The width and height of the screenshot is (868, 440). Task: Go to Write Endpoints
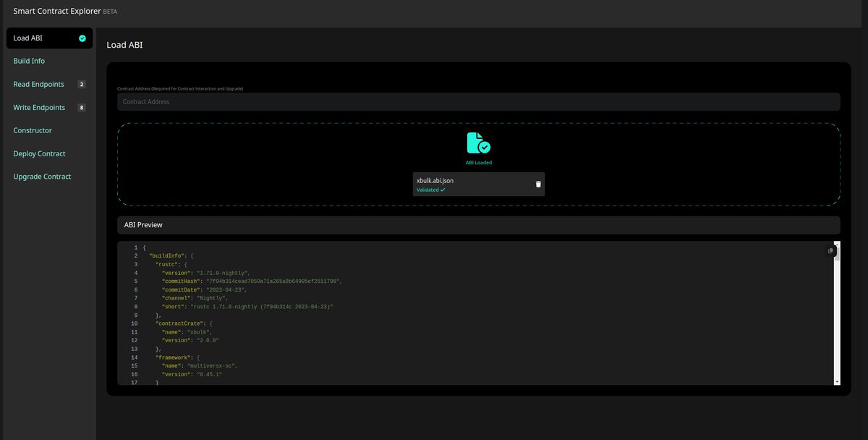39,108
